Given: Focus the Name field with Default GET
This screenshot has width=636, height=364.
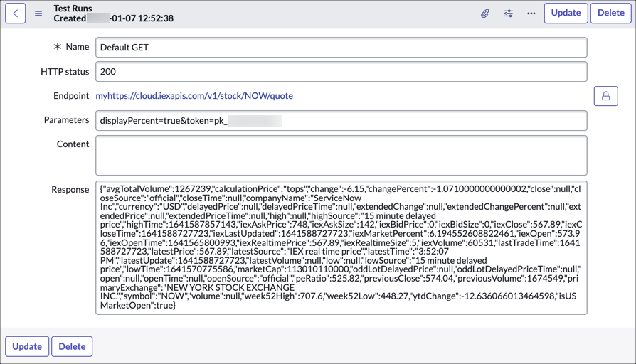Looking at the screenshot, I should pos(341,48).
